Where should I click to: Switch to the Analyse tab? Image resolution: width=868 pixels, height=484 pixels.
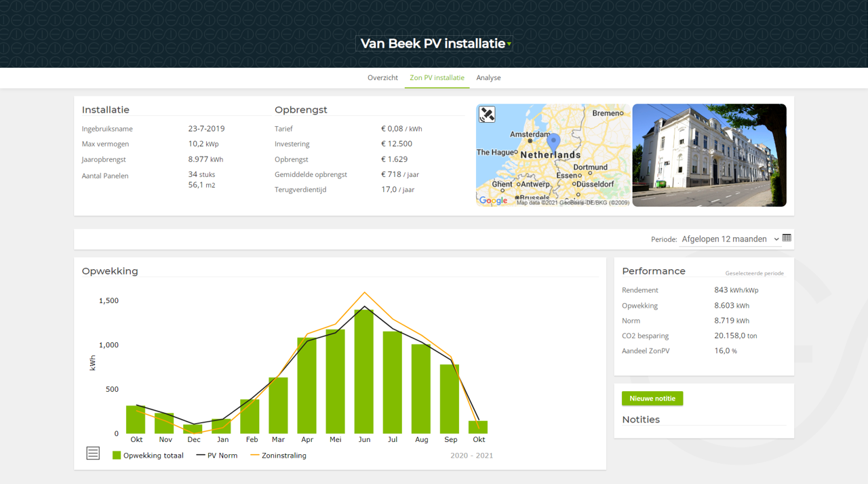pyautogui.click(x=488, y=78)
